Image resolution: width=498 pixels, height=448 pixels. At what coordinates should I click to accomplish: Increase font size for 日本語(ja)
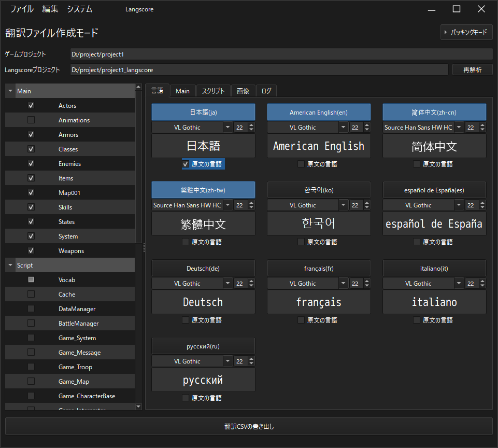pyautogui.click(x=251, y=125)
